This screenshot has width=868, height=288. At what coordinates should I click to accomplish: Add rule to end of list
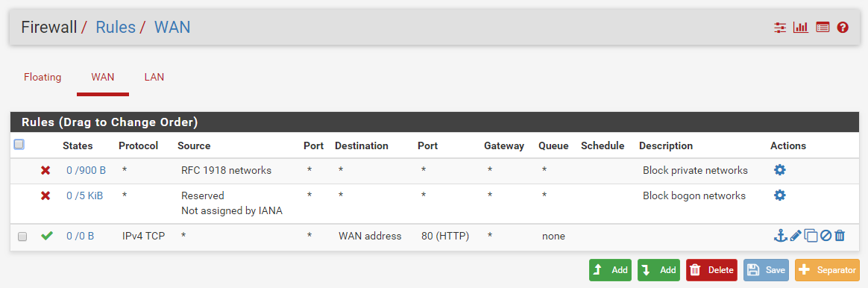[658, 270]
